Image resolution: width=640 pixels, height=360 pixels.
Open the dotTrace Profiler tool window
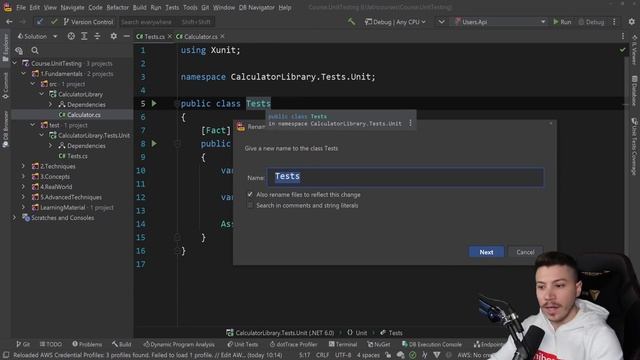293,344
